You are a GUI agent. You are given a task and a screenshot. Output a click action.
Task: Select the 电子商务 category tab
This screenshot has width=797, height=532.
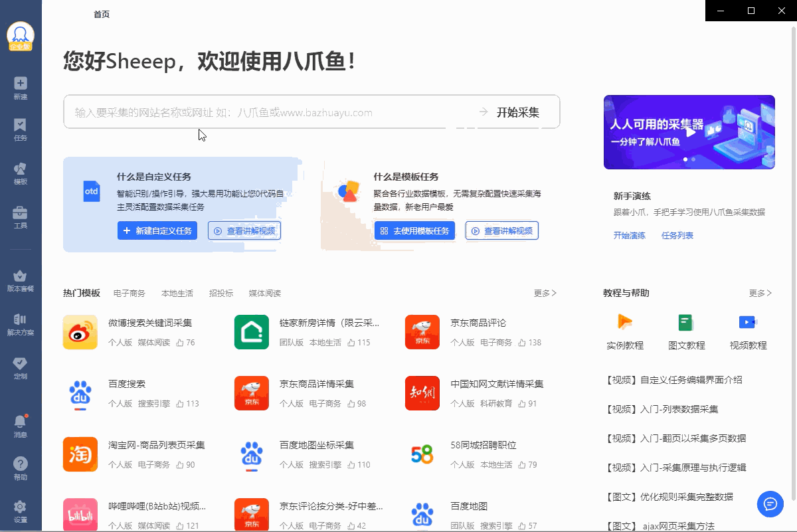pyautogui.click(x=130, y=294)
